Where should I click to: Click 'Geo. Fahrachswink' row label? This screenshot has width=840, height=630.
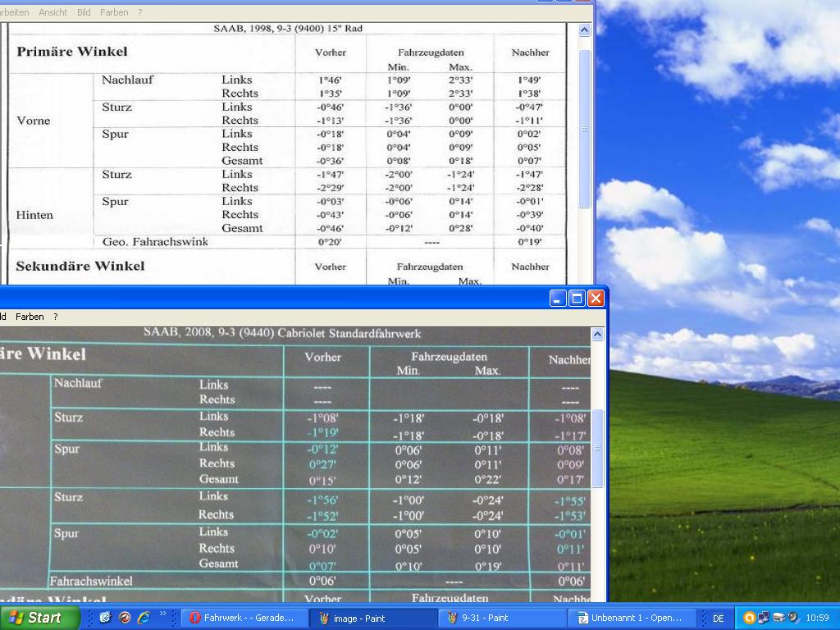[155, 242]
